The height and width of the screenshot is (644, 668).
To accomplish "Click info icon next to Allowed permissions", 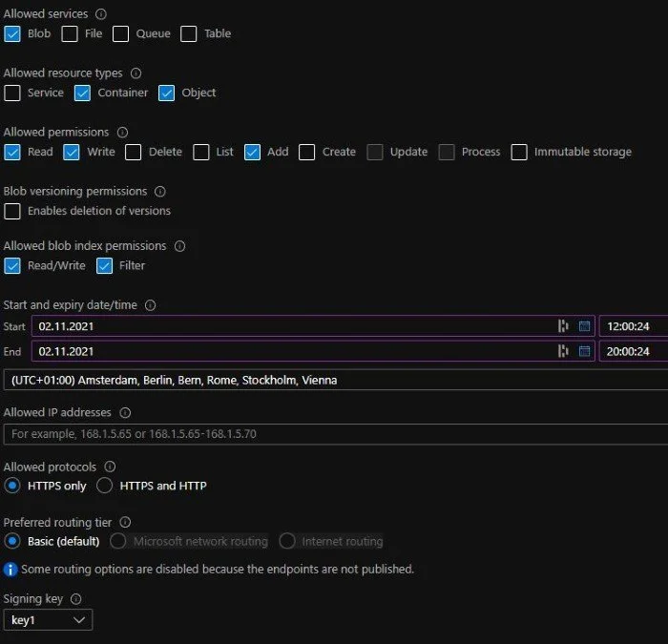I will [122, 133].
